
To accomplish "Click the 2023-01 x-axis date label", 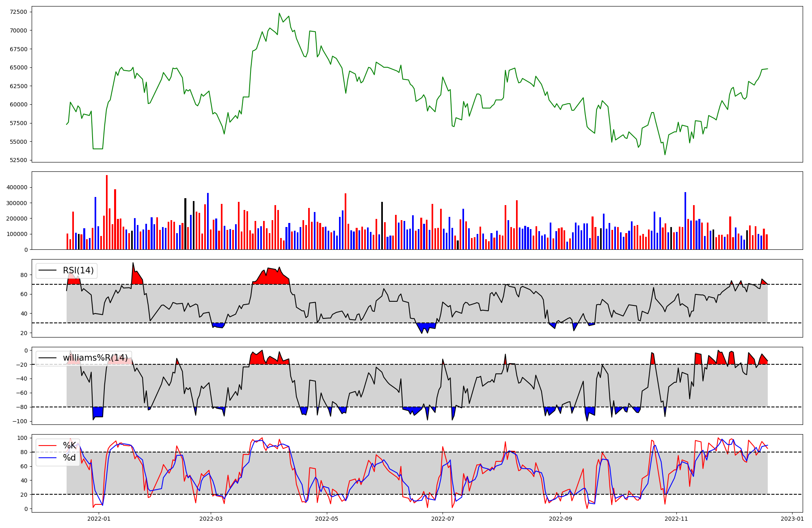I will (792, 519).
